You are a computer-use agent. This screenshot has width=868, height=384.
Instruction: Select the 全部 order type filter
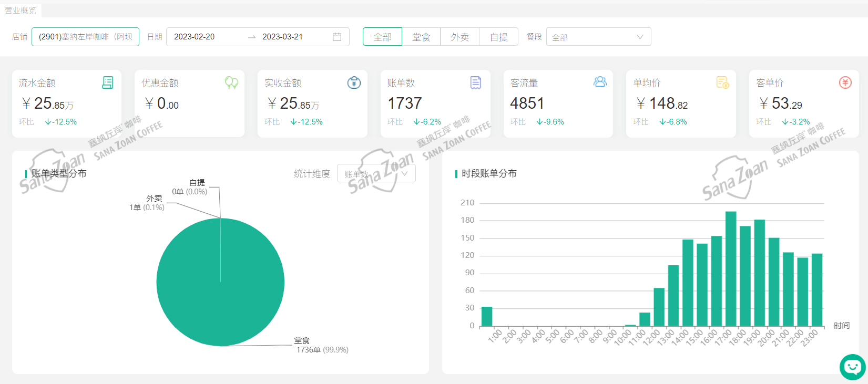pyautogui.click(x=382, y=37)
